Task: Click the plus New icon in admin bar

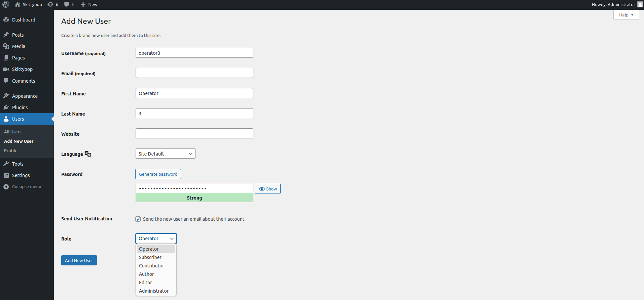Action: pos(83,4)
